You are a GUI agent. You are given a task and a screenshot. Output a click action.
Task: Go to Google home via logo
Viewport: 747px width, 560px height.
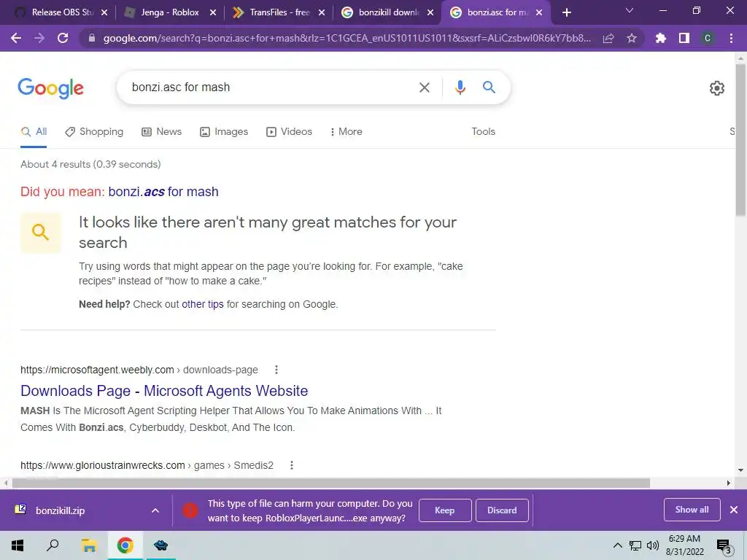point(50,88)
